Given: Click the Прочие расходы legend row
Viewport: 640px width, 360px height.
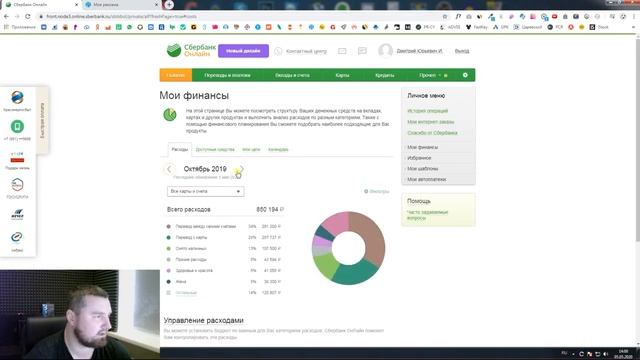Looking at the screenshot, I should click(224, 259).
